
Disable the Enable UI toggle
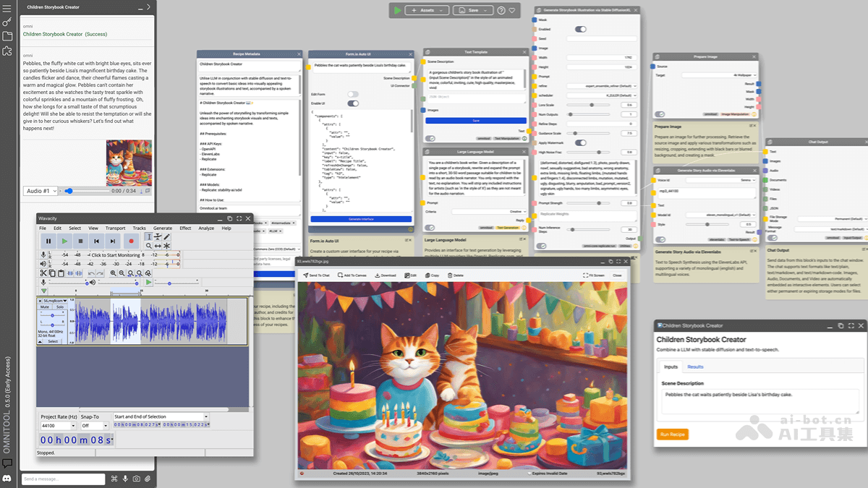pos(353,103)
